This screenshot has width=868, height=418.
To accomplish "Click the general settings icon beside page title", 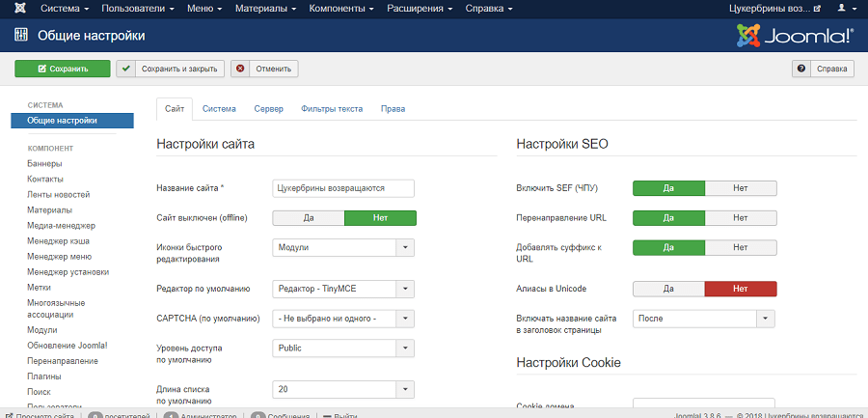I will [21, 37].
